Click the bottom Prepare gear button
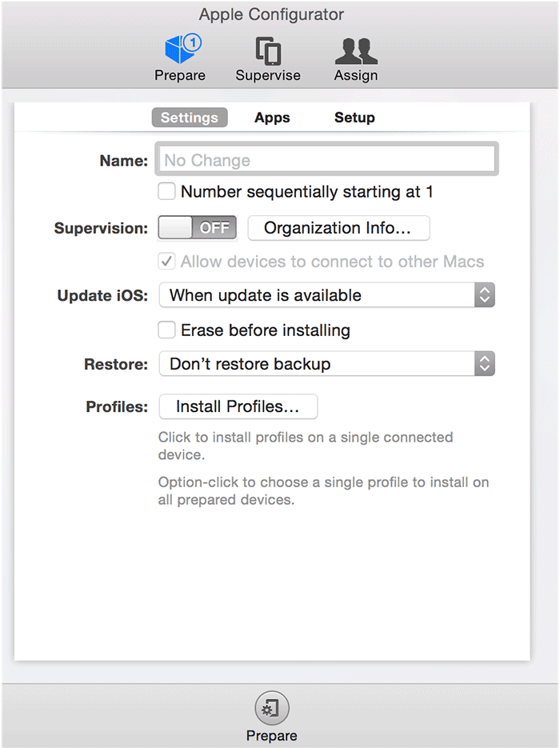The height and width of the screenshot is (748, 560). click(x=272, y=709)
